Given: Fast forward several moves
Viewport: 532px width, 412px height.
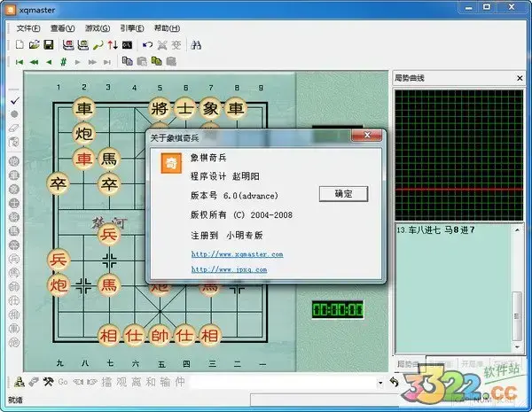Looking at the screenshot, I should click(92, 62).
